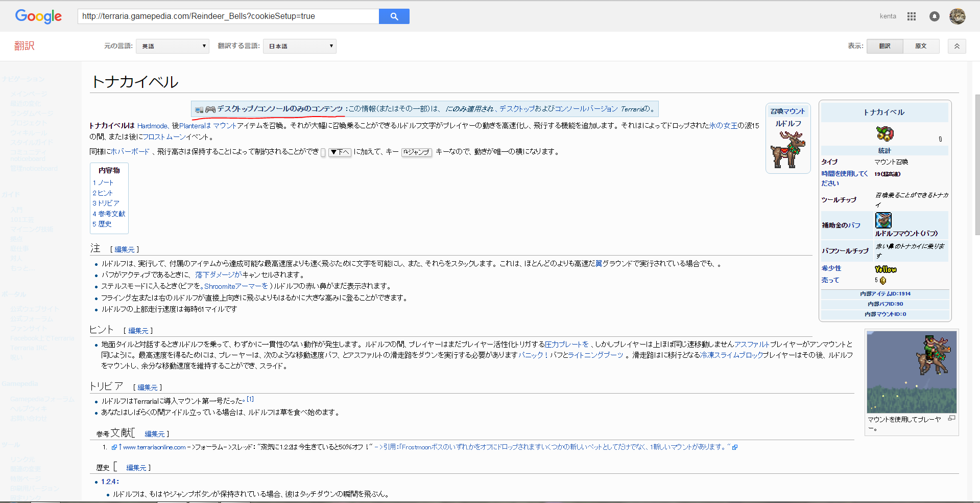Click the enlarge icon on the mount preview thumbnail
980x503 pixels.
coord(951,418)
